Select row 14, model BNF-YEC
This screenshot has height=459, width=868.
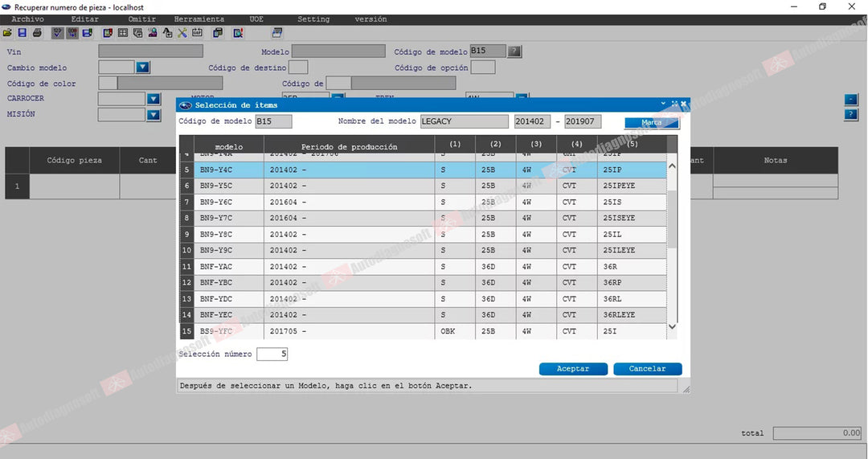pyautogui.click(x=423, y=315)
